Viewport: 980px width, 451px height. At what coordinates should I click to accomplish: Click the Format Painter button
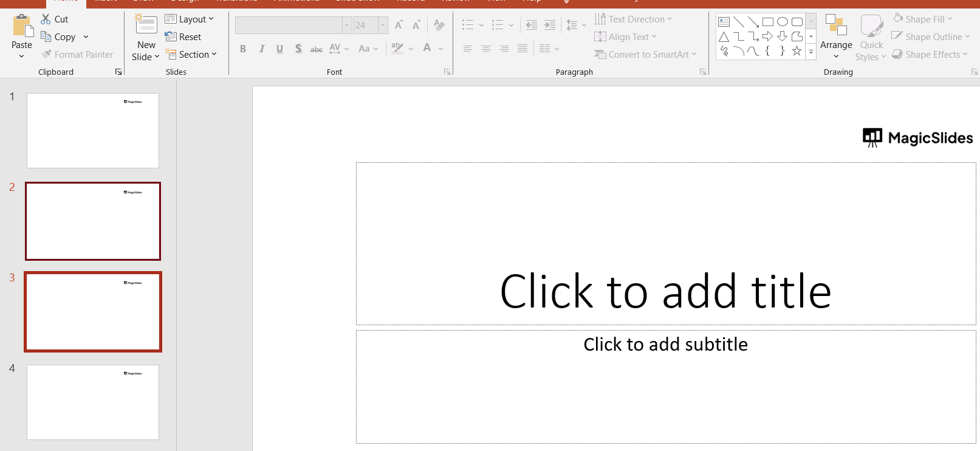[77, 55]
